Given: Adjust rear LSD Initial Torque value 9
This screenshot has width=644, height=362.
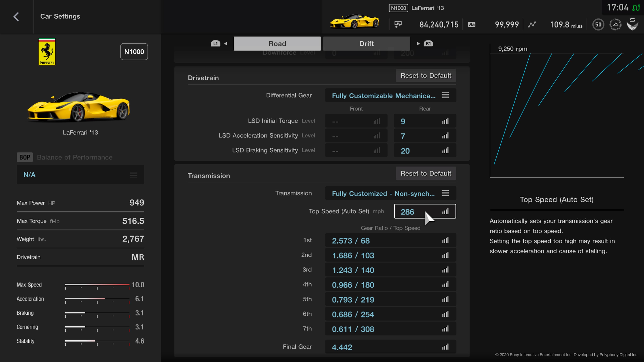Looking at the screenshot, I should point(425,121).
